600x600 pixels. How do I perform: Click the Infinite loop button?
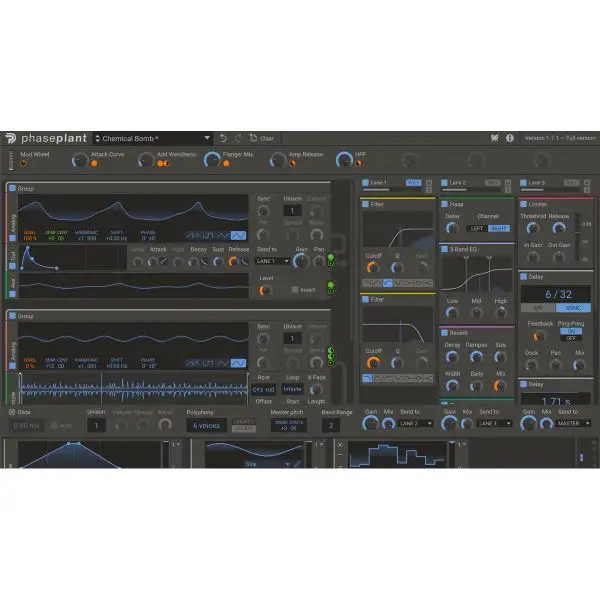pyautogui.click(x=292, y=389)
